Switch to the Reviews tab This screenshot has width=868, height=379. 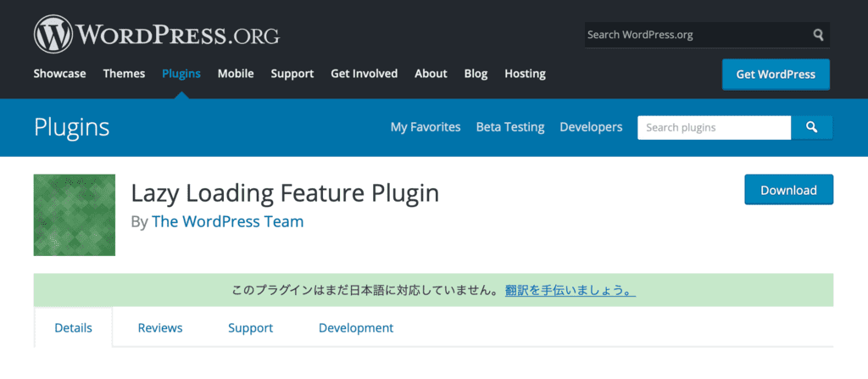(x=160, y=327)
